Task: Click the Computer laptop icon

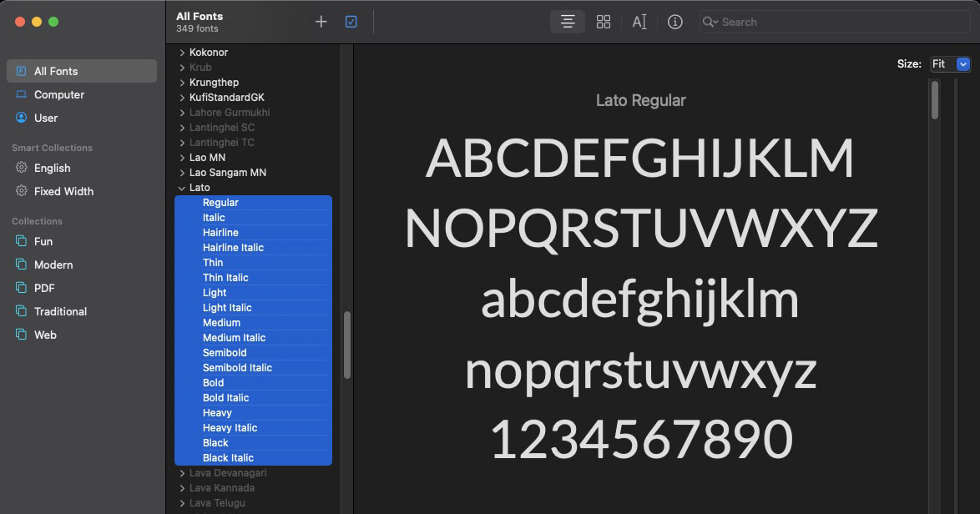Action: coord(21,94)
